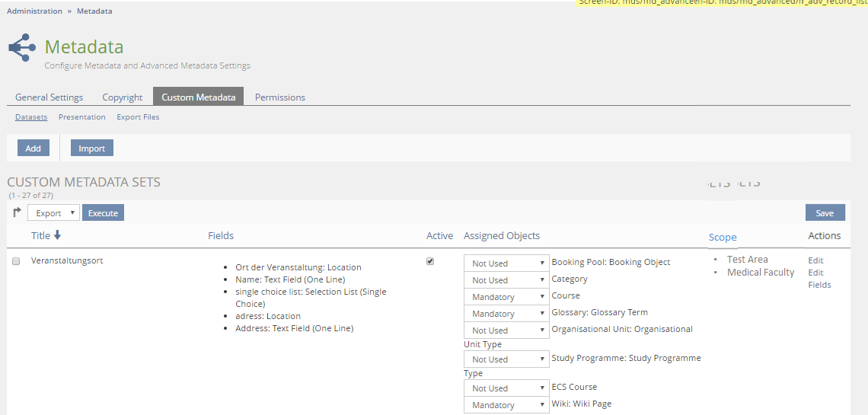This screenshot has width=868, height=415.
Task: Select the Veranstaltungsort row checkbox
Action: click(x=16, y=261)
